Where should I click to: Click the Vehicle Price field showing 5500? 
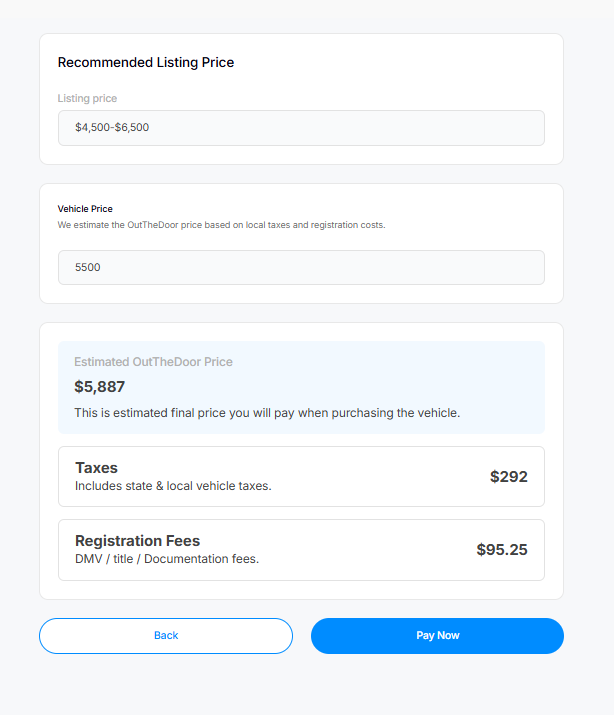point(301,268)
